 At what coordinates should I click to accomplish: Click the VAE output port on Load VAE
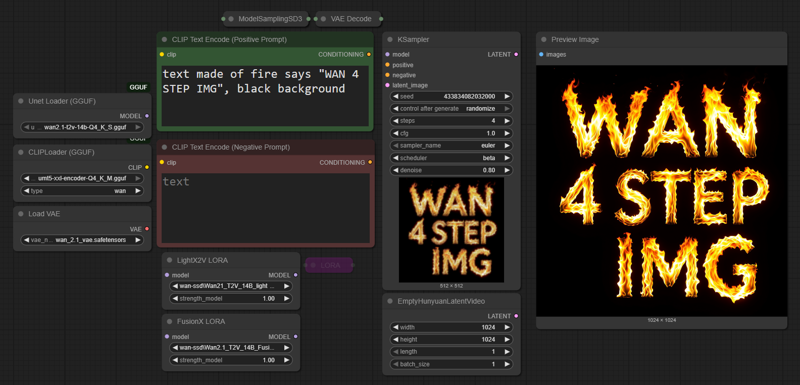click(x=147, y=229)
